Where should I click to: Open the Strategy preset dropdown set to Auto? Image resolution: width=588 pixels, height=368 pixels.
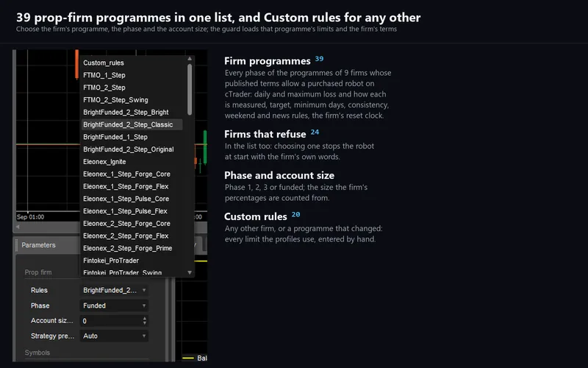pyautogui.click(x=114, y=336)
